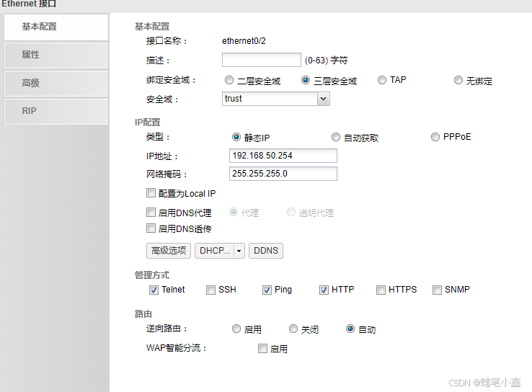Switch to the 属性 tab

[55, 55]
